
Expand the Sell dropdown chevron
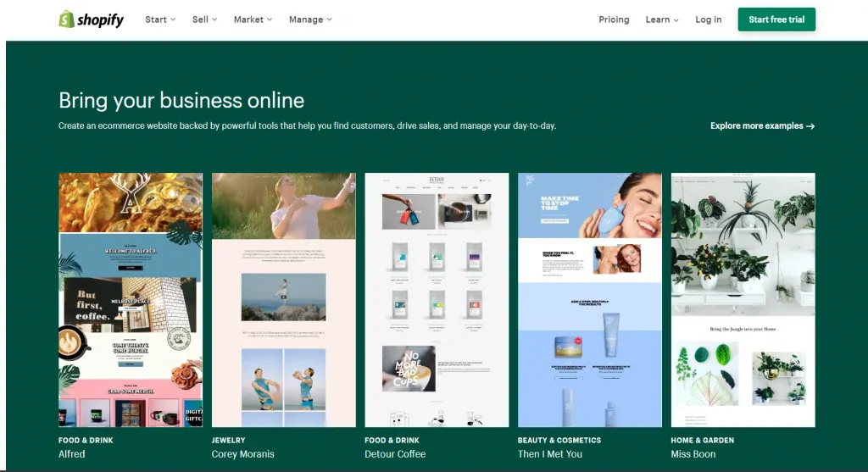click(x=214, y=19)
